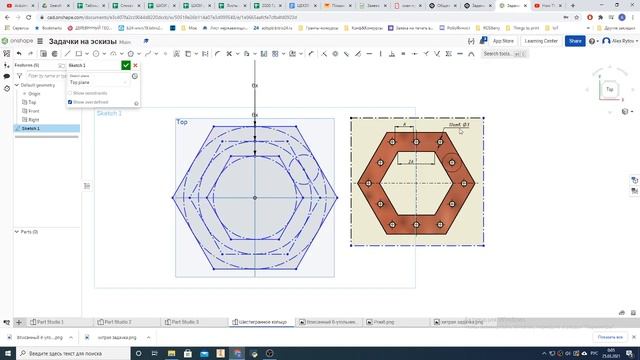Image resolution: width=640 pixels, height=360 pixels.
Task: Cancel Sketch 1 with the red X
Action: [x=136, y=65]
